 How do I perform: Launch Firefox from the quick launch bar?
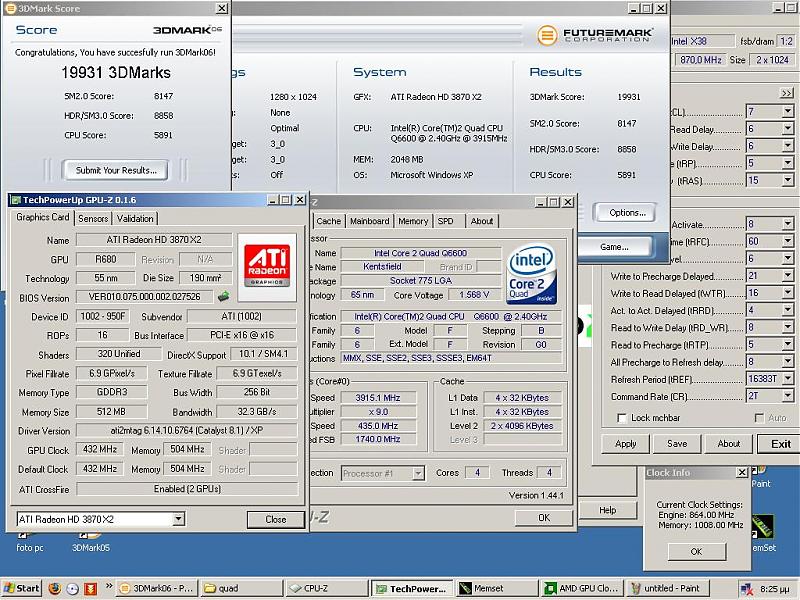[55, 588]
